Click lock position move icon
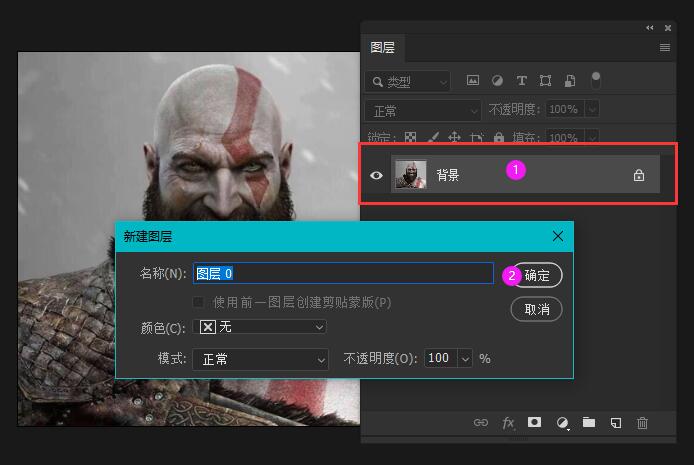The image size is (694, 465). tap(454, 137)
